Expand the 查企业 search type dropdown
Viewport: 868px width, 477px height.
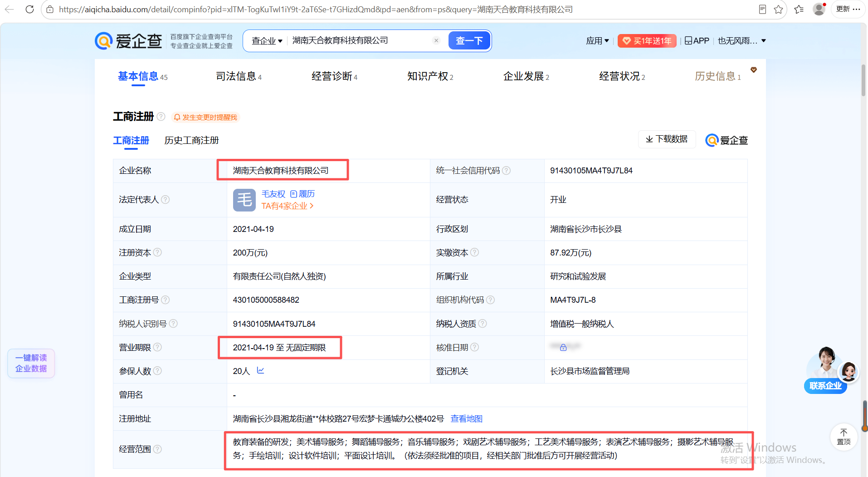(267, 41)
